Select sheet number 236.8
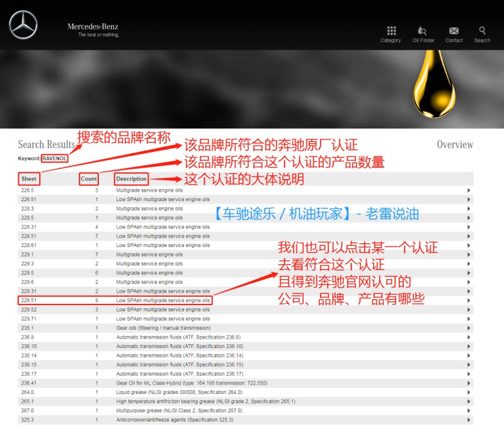The height and width of the screenshot is (447, 504). click(27, 337)
